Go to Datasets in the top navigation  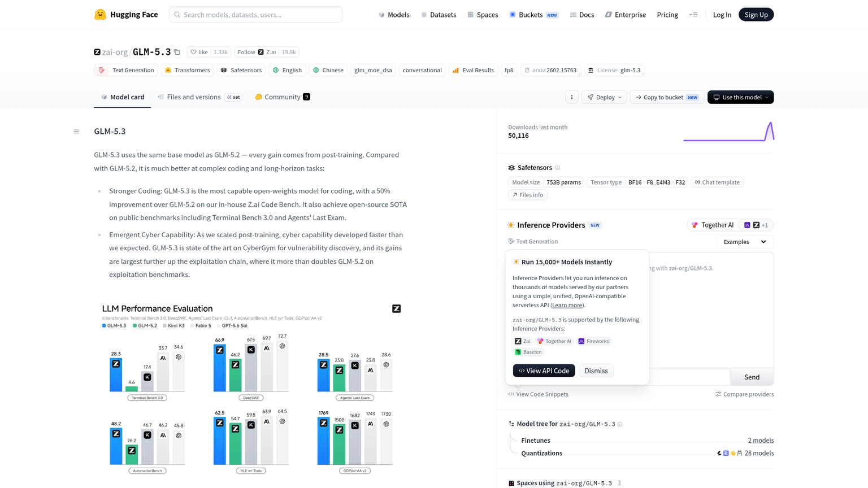(439, 15)
